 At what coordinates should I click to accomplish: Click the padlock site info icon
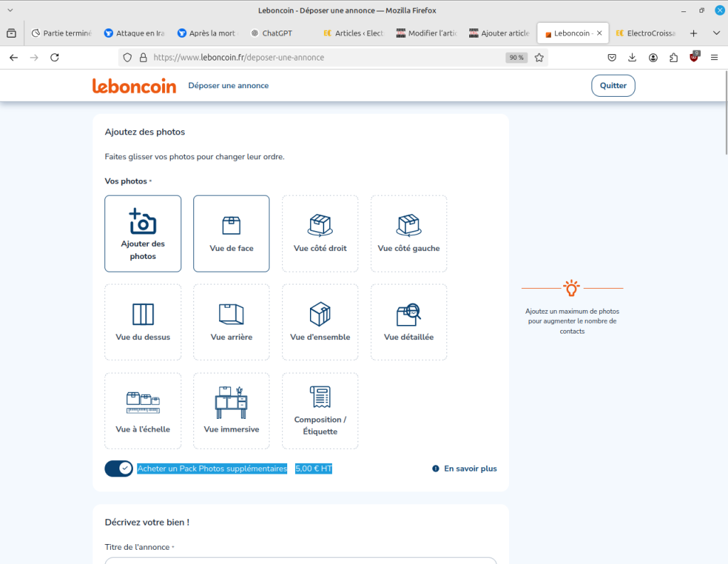[144, 58]
